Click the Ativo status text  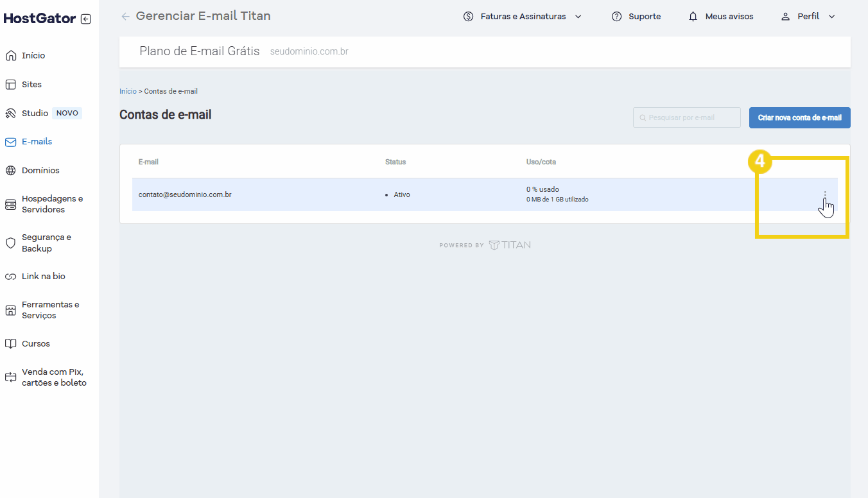[402, 194]
